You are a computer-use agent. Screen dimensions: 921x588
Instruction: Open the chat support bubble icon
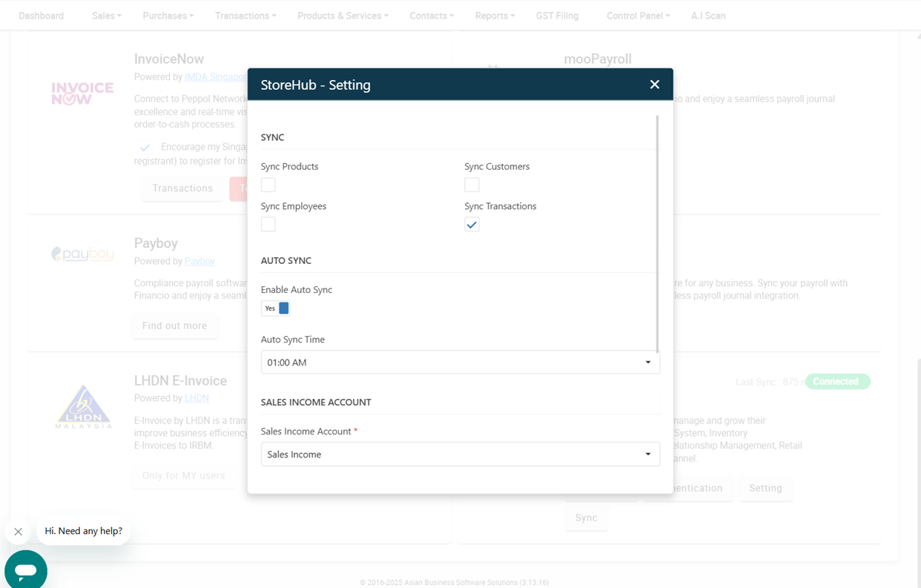26,570
